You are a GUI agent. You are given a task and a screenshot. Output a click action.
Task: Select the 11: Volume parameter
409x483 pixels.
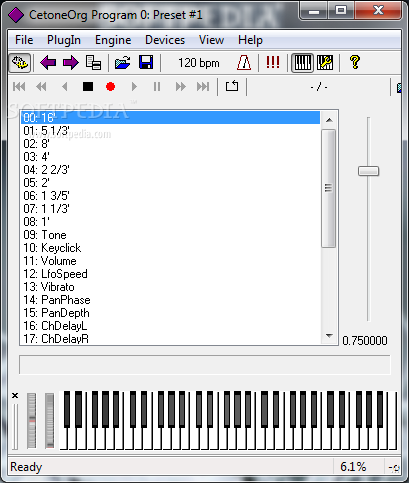[170, 261]
